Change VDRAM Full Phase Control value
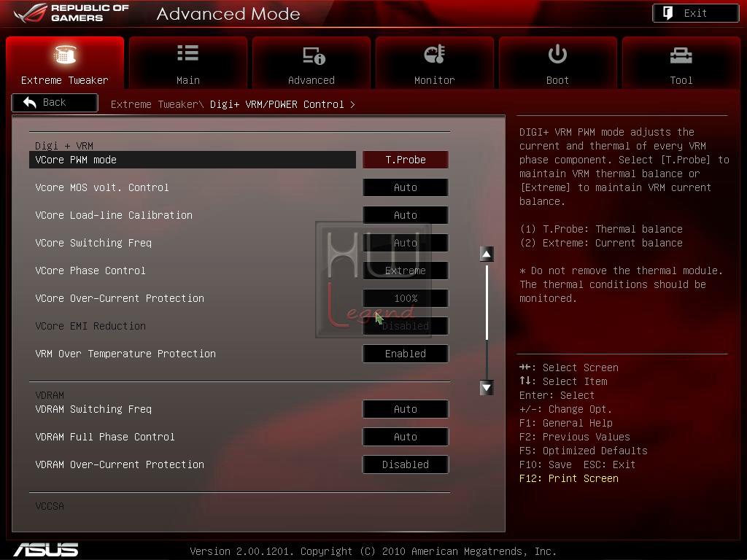The image size is (747, 560). point(406,437)
